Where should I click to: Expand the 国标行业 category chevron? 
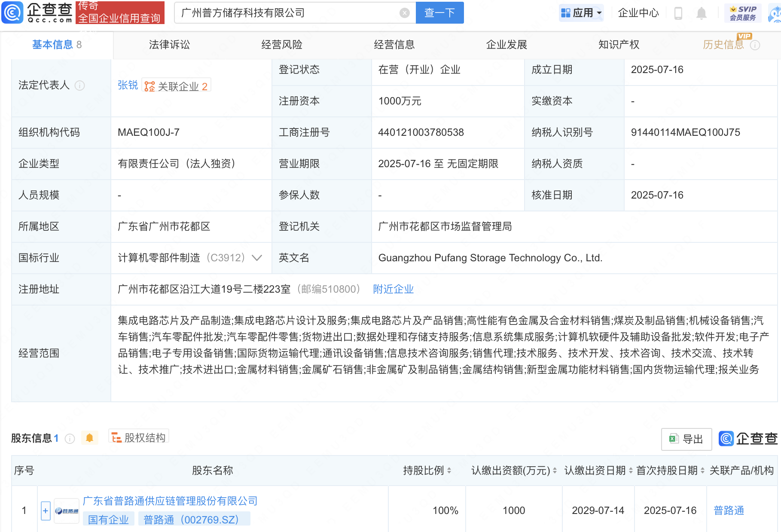tap(257, 258)
